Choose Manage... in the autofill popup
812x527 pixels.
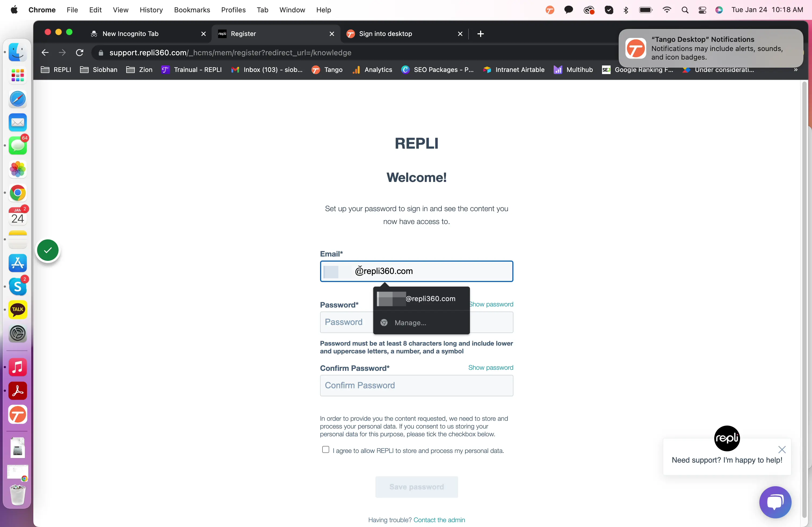(x=421, y=323)
